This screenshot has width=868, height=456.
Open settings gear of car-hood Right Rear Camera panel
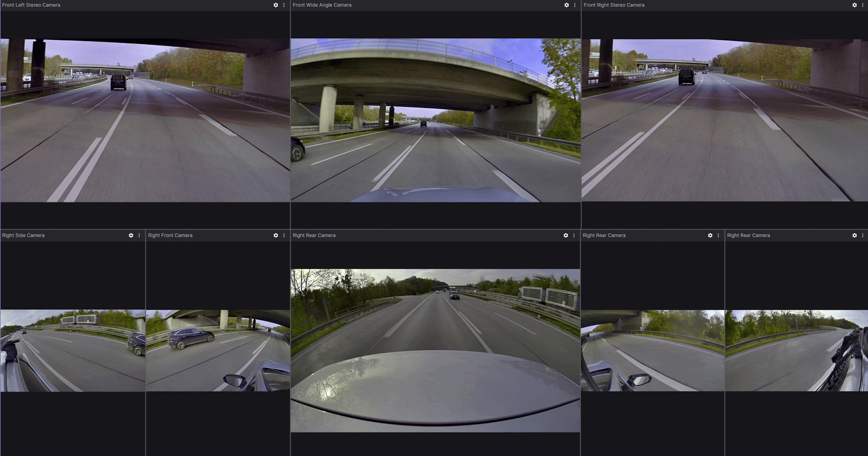565,235
